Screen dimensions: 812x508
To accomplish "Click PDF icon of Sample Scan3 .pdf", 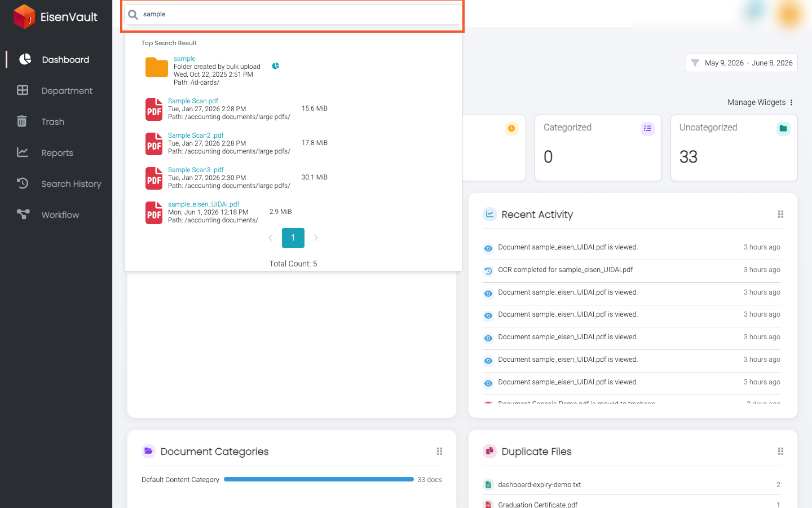I will [x=154, y=178].
